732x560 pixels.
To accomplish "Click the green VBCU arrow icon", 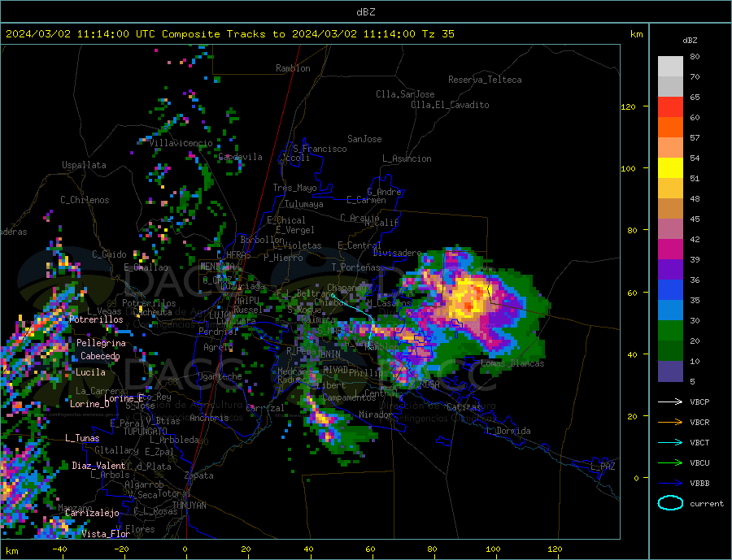I will 670,463.
